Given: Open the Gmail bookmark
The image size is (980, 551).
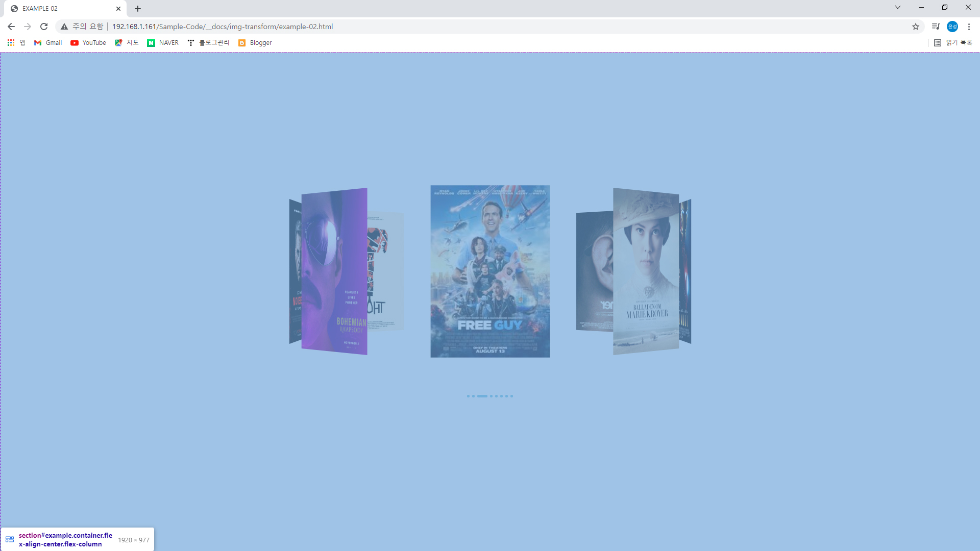Looking at the screenshot, I should (48, 43).
